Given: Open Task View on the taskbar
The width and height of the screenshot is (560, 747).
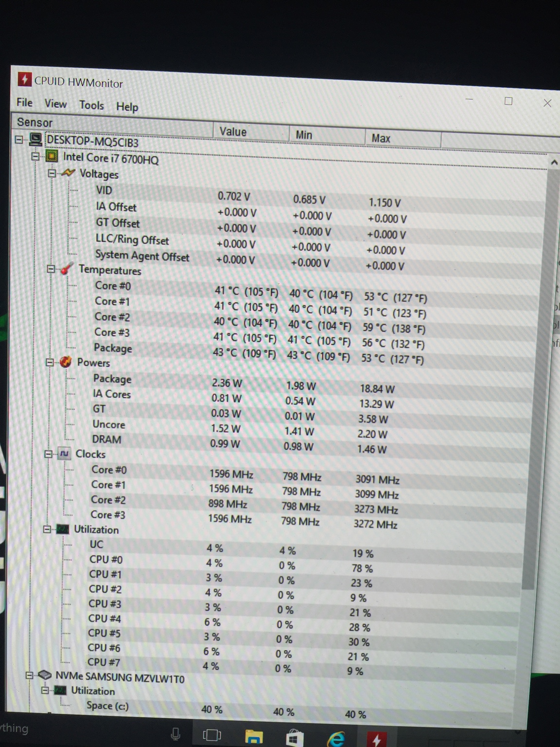Looking at the screenshot, I should tap(212, 735).
